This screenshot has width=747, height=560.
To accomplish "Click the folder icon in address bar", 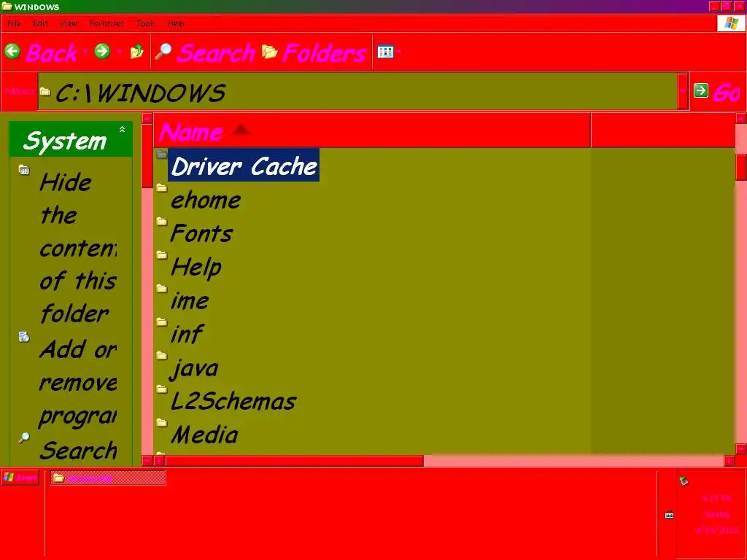I will coord(45,91).
